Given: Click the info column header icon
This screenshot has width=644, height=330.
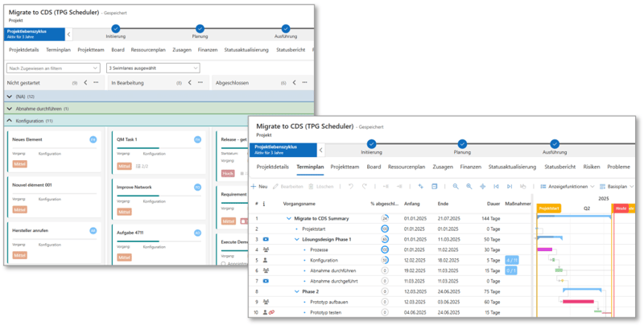Looking at the screenshot, I should 264,204.
